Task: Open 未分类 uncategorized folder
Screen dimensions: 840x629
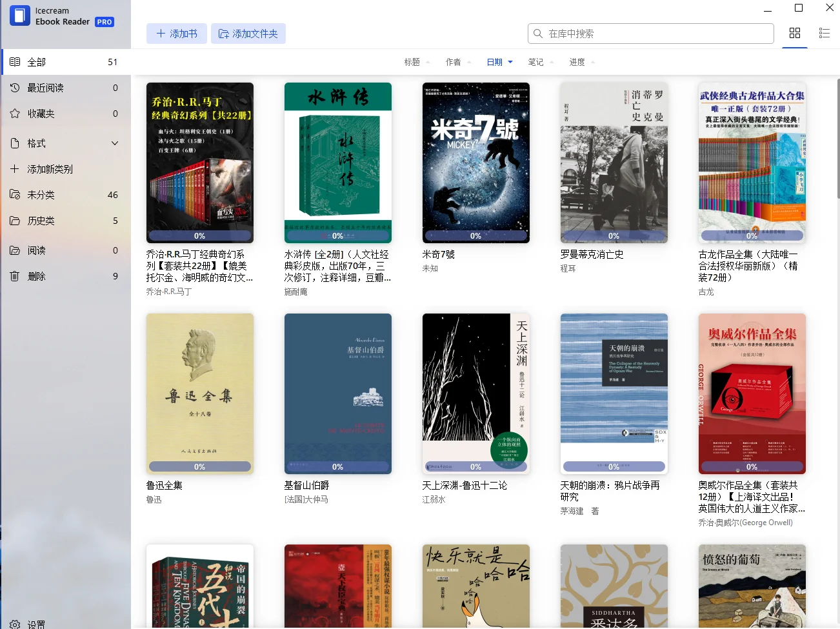Action: pos(65,195)
